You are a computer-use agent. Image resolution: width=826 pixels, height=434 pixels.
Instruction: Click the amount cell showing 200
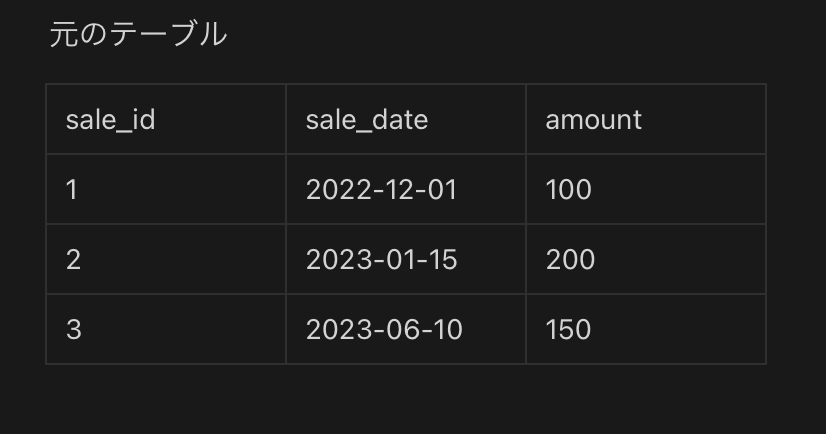point(646,259)
